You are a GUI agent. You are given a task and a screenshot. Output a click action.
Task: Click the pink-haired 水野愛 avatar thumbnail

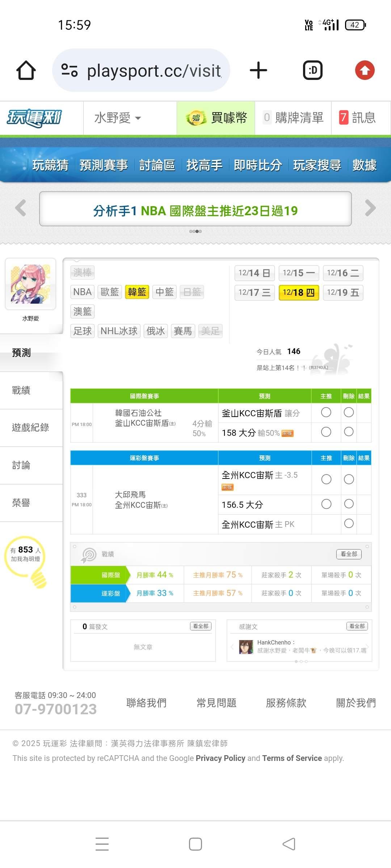30,284
